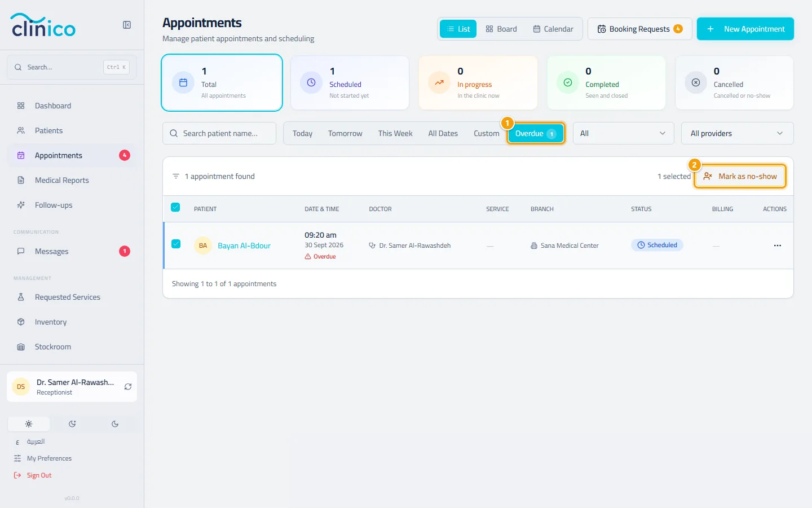The width and height of the screenshot is (812, 508).
Task: Switch to the Calendar view
Action: tap(553, 29)
